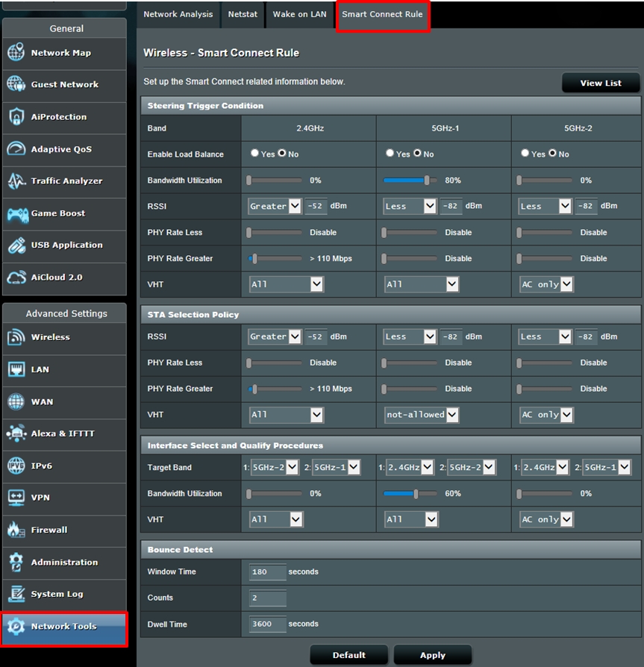Open STA Selection 5GHz-1 VHT not-allowed dropdown
This screenshot has height=667, width=644.
[x=422, y=415]
